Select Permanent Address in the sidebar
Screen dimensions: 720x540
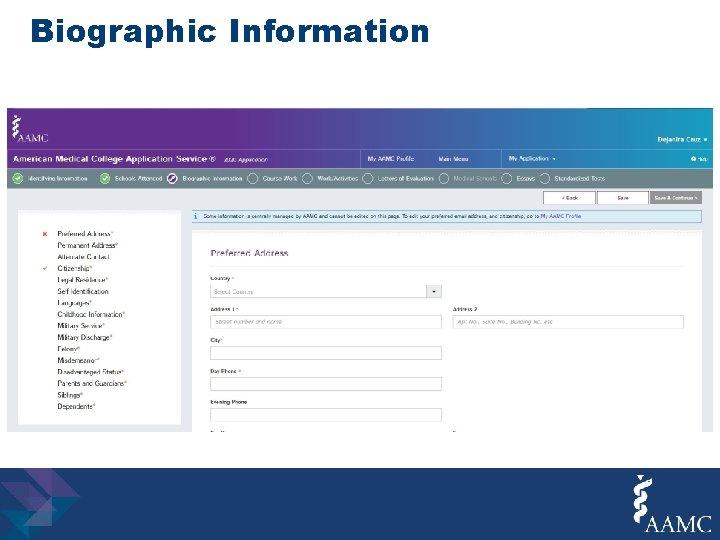87,246
